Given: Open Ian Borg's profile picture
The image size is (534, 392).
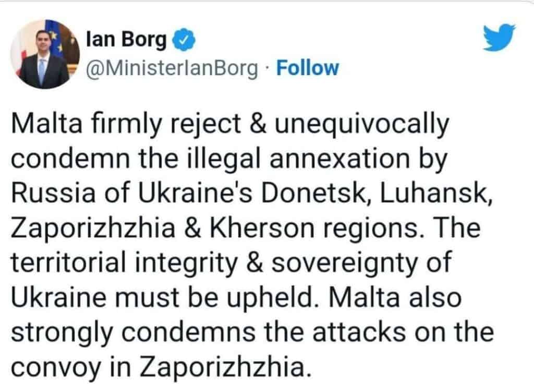Looking at the screenshot, I should click(x=44, y=54).
